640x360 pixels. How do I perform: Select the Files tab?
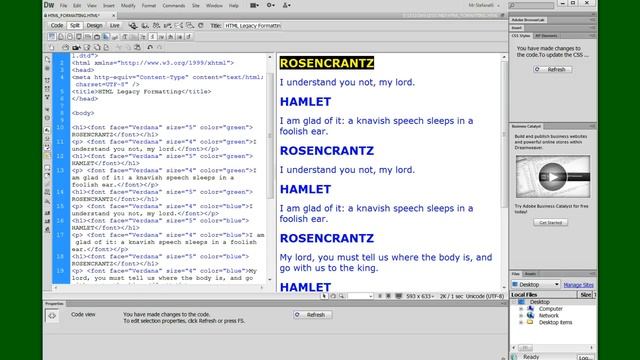click(x=516, y=274)
